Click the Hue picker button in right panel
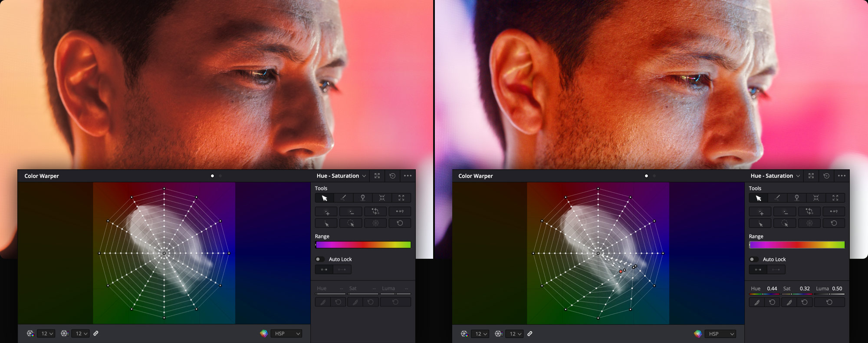This screenshot has height=343, width=868. tap(756, 302)
